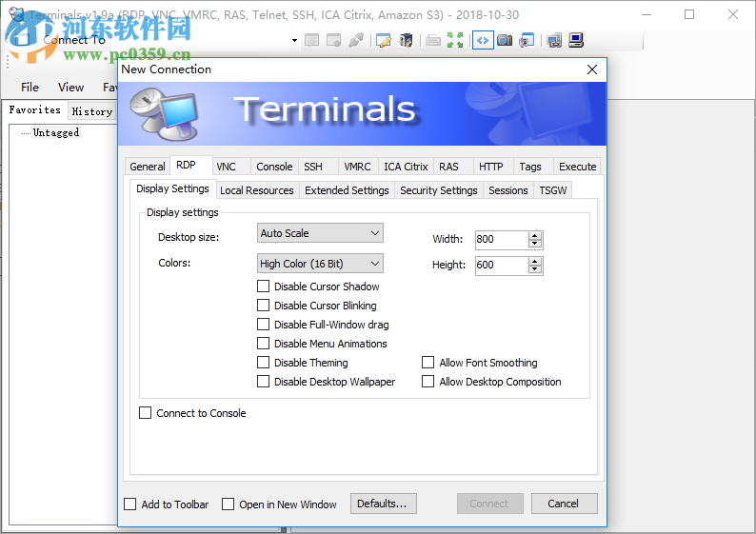Select the Untagged tree node

point(56,132)
